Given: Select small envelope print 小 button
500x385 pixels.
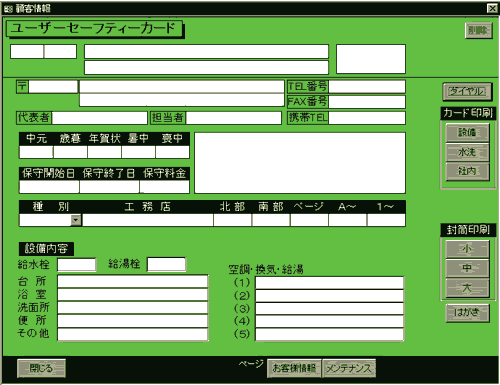Looking at the screenshot, I should click(467, 249).
